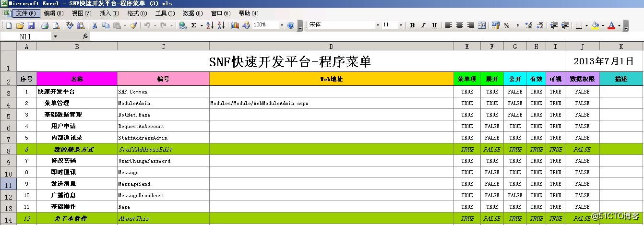This screenshot has width=644, height=225.
Task: Expand the Paste options dropdown arrow
Action: (x=125, y=25)
